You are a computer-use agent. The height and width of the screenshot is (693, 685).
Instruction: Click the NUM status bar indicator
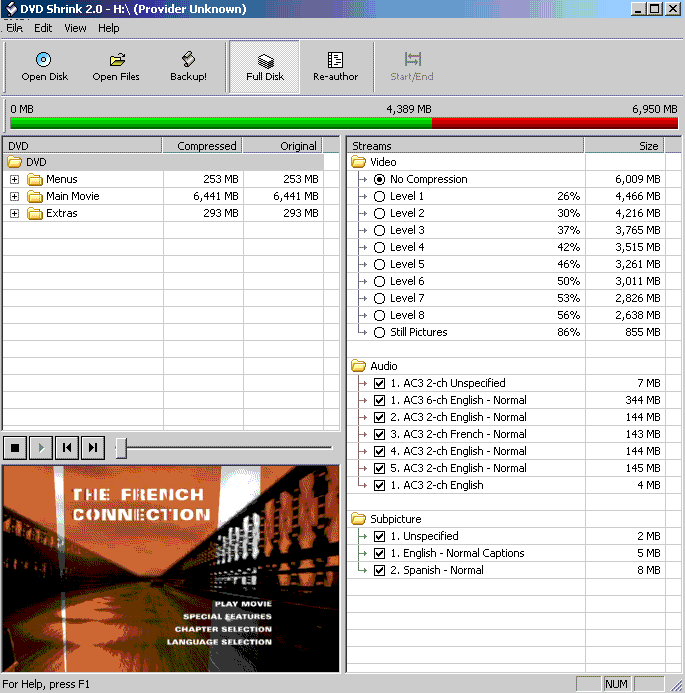click(616, 684)
